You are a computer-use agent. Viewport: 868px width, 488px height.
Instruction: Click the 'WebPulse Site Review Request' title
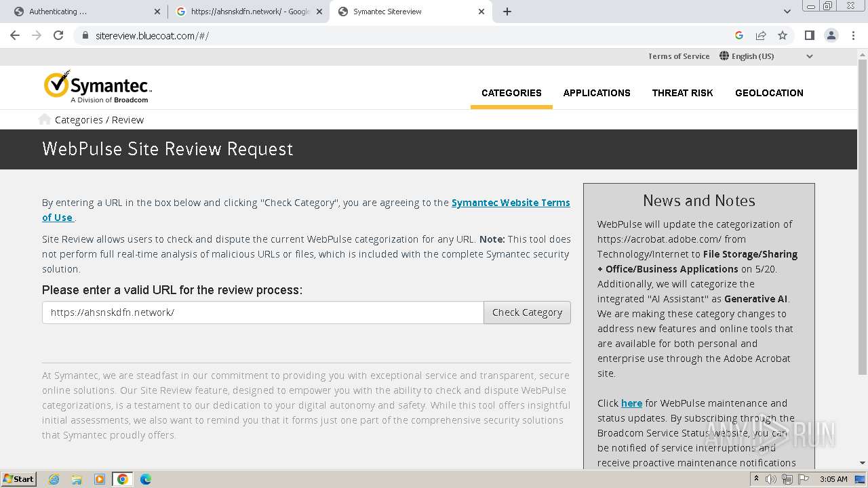[x=167, y=149]
